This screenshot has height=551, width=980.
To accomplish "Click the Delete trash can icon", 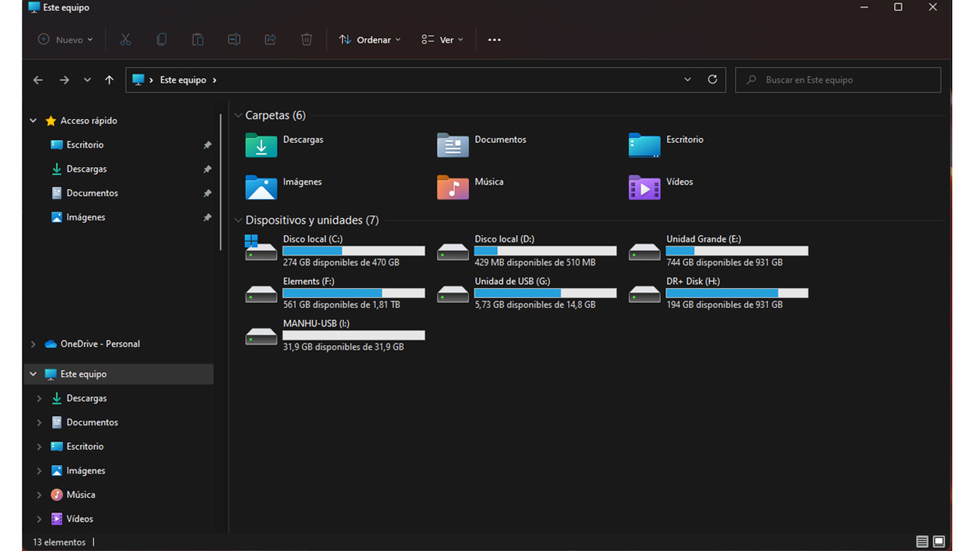I will click(306, 40).
